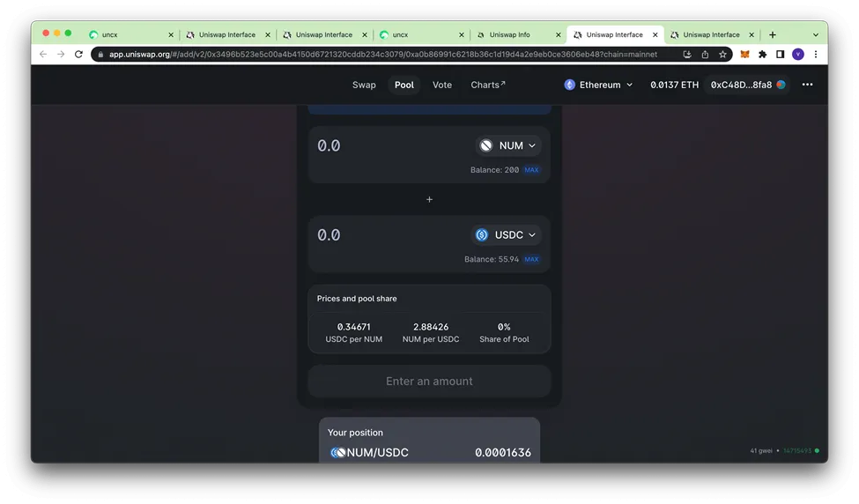
Task: Open the NUM token selector dropdown
Action: pyautogui.click(x=507, y=145)
